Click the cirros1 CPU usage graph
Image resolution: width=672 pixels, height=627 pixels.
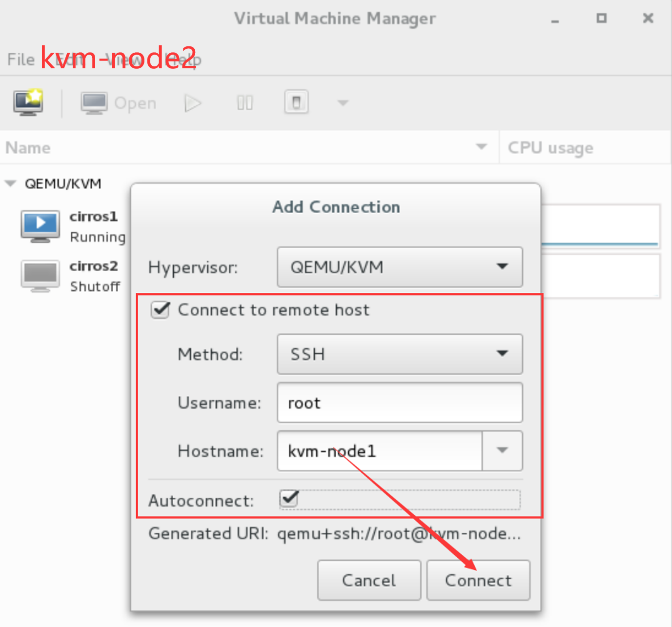[600, 226]
